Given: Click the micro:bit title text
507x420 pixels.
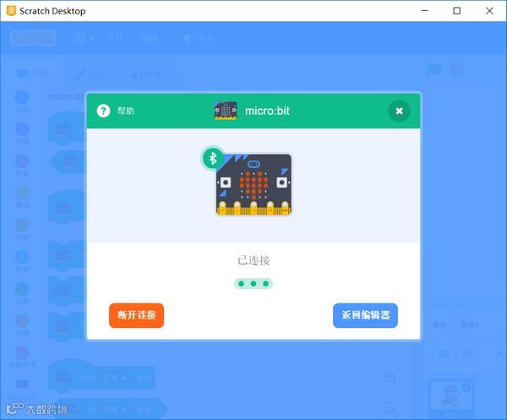Looking at the screenshot, I should [267, 111].
